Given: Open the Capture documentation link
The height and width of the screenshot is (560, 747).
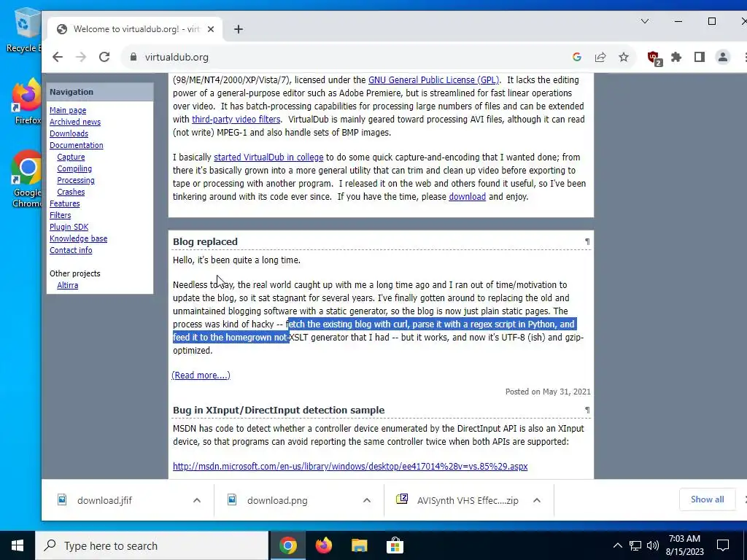Looking at the screenshot, I should click(71, 157).
